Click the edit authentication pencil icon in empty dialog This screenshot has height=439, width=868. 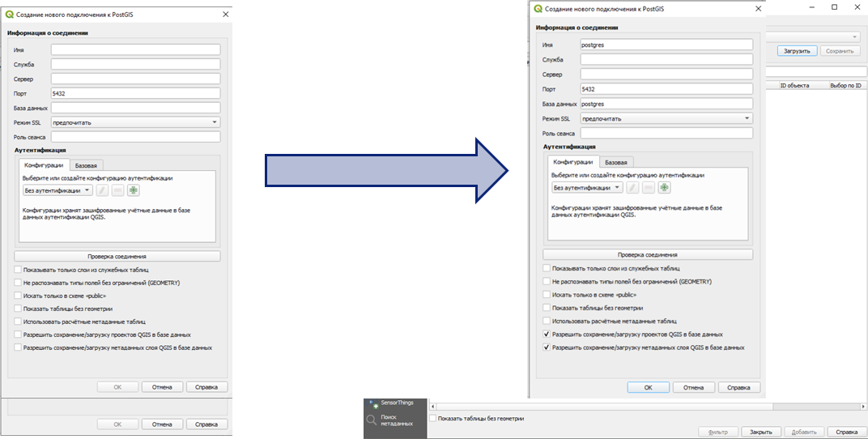click(x=102, y=190)
